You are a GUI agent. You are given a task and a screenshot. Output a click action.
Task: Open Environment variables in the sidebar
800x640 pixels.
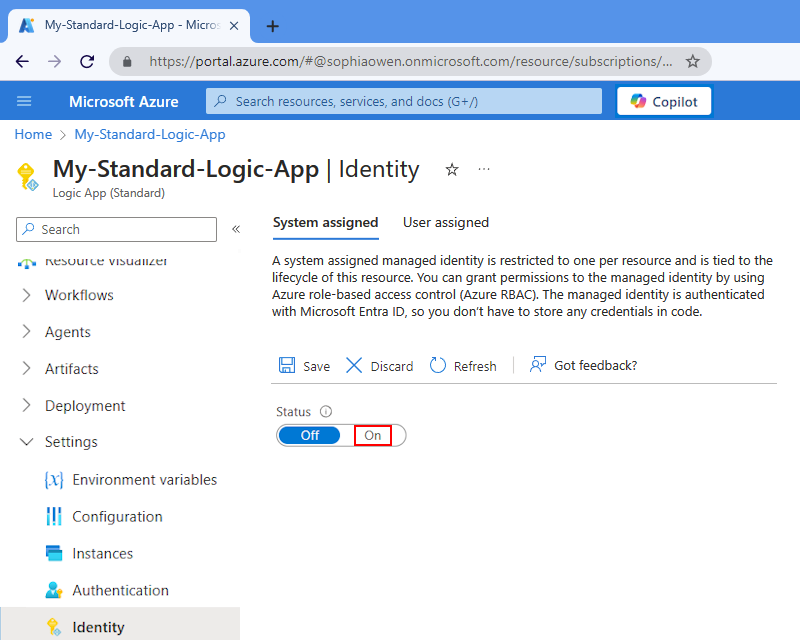click(144, 480)
